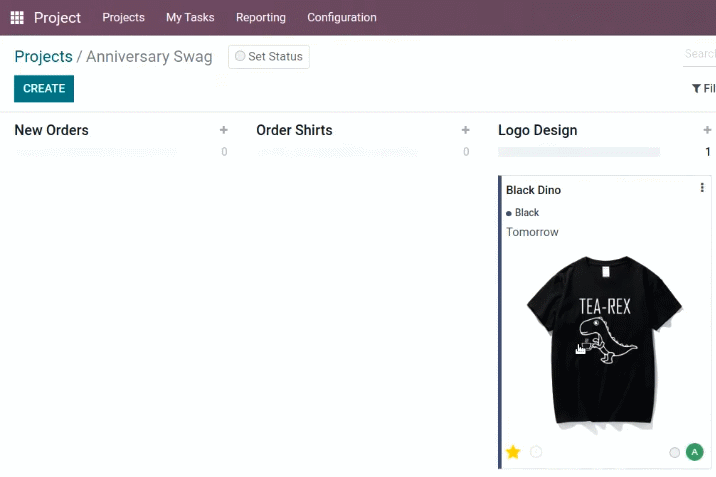The image size is (716, 477).
Task: Toggle the star priority on Black Dino
Action: pos(513,452)
